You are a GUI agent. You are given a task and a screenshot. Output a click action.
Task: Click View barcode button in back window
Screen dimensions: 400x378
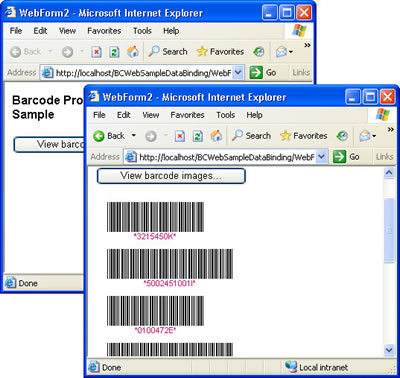49,145
